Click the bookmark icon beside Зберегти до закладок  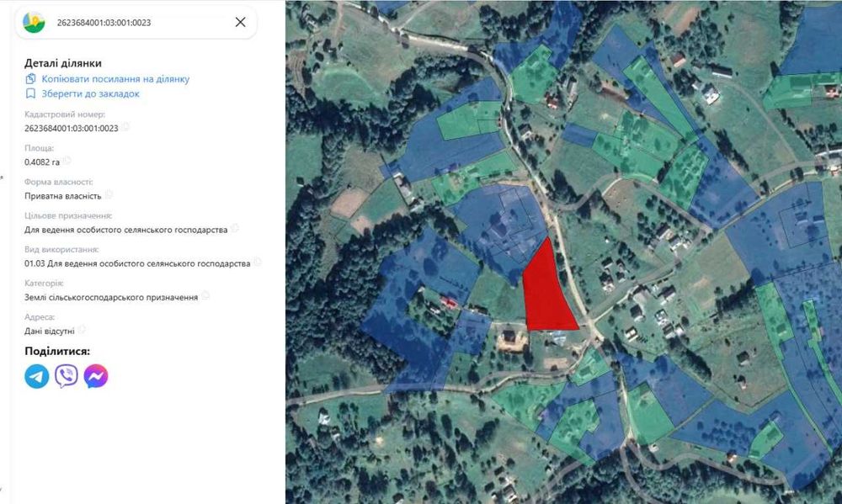click(x=30, y=93)
